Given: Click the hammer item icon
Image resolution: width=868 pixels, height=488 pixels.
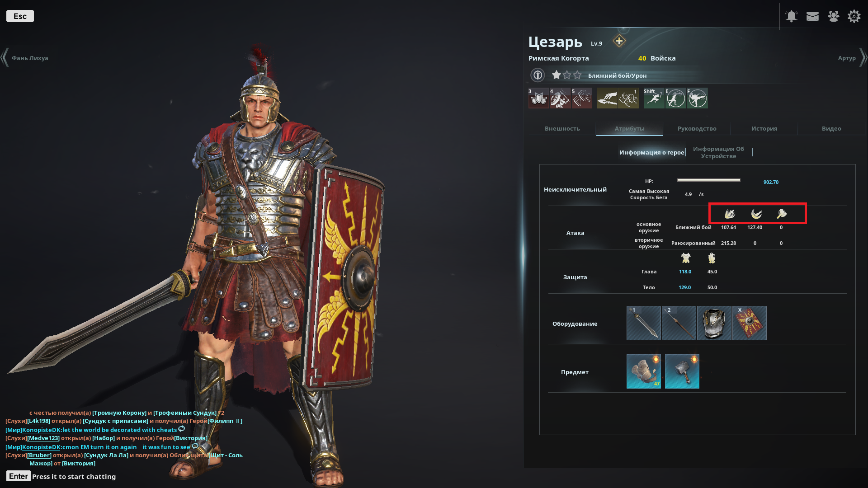Looking at the screenshot, I should pyautogui.click(x=682, y=371).
